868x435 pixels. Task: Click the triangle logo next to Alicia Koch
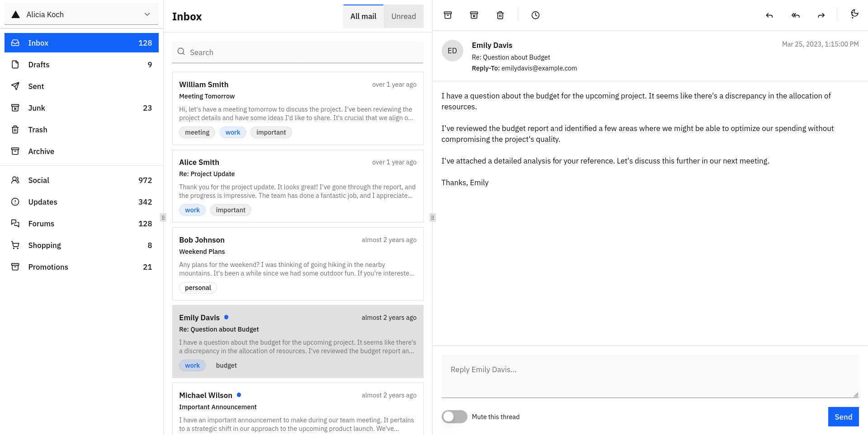[x=16, y=14]
